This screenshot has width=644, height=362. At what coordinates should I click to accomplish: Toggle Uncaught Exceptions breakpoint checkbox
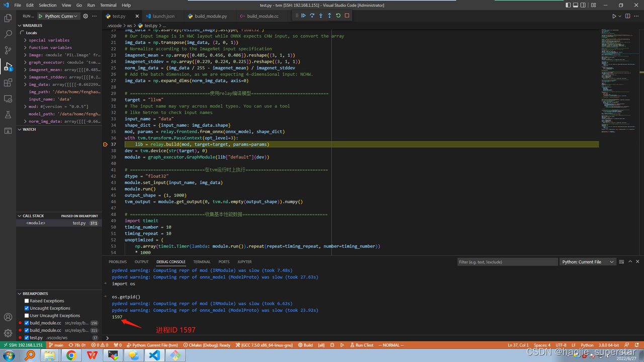[x=27, y=308]
